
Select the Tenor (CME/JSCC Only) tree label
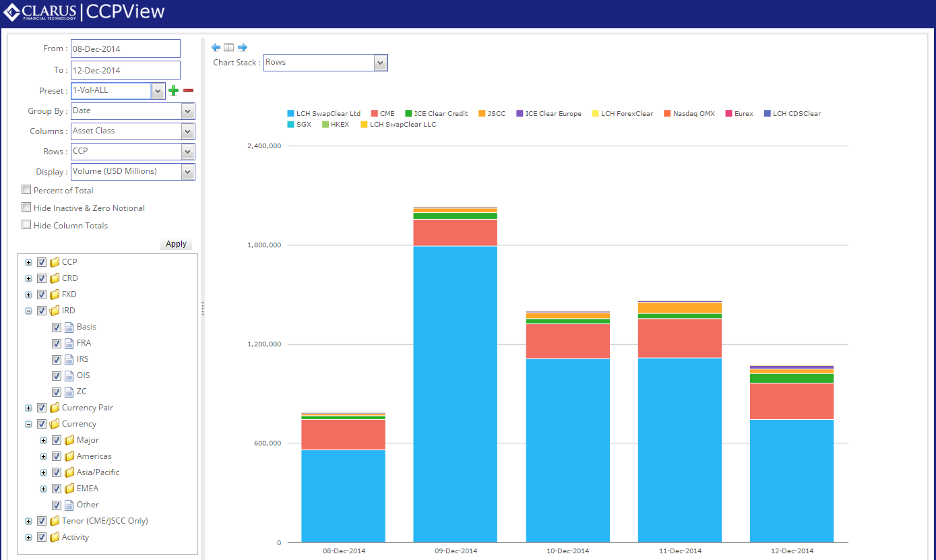pyautogui.click(x=105, y=521)
